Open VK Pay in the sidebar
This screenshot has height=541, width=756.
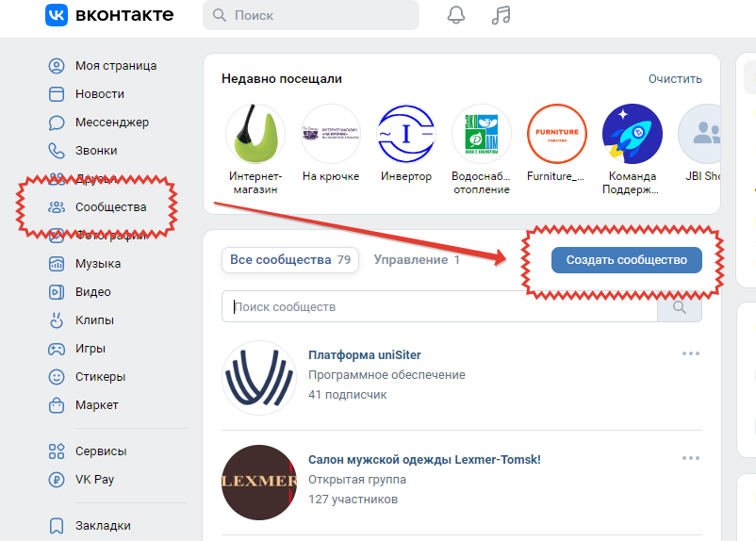pyautogui.click(x=94, y=479)
